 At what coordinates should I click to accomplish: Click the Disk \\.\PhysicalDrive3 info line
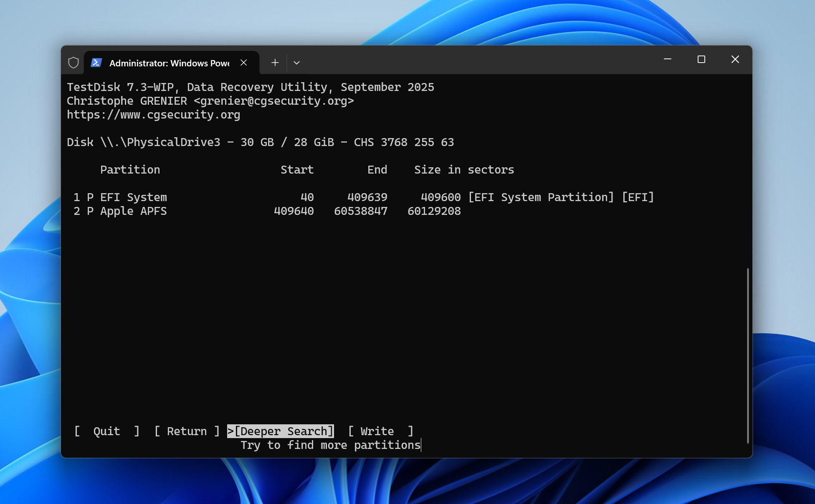pyautogui.click(x=261, y=142)
